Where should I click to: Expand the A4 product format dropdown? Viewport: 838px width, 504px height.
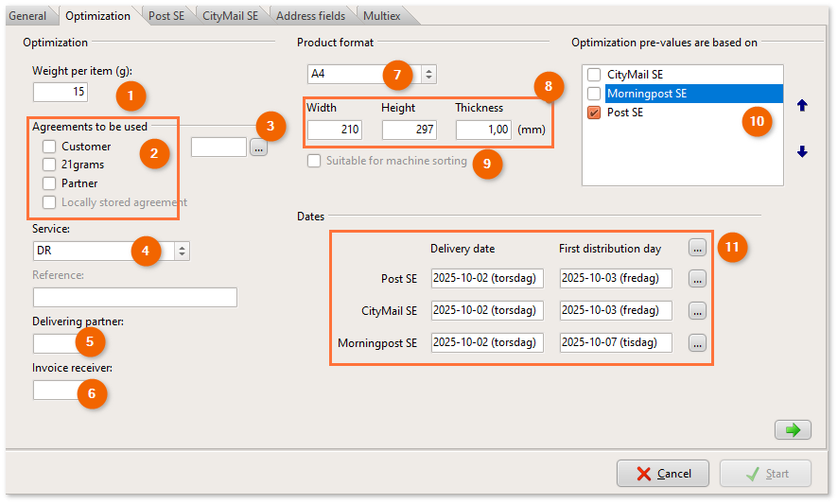[x=428, y=74]
